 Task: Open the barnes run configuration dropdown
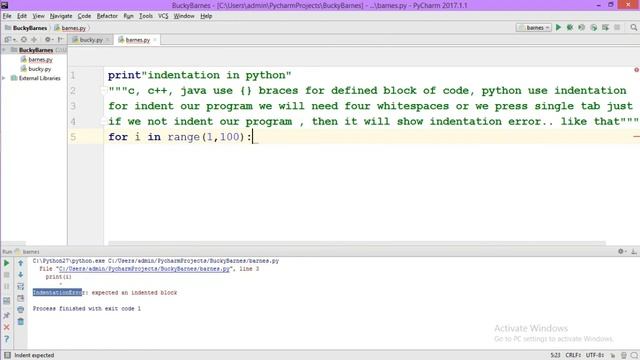[534, 28]
